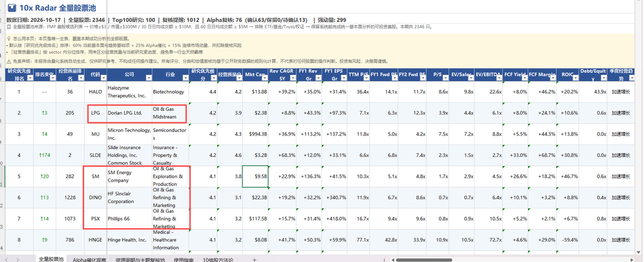644x262 pixels.
Task: Open filter dropdown on FY1 Rev Gr header
Action: (318, 78)
